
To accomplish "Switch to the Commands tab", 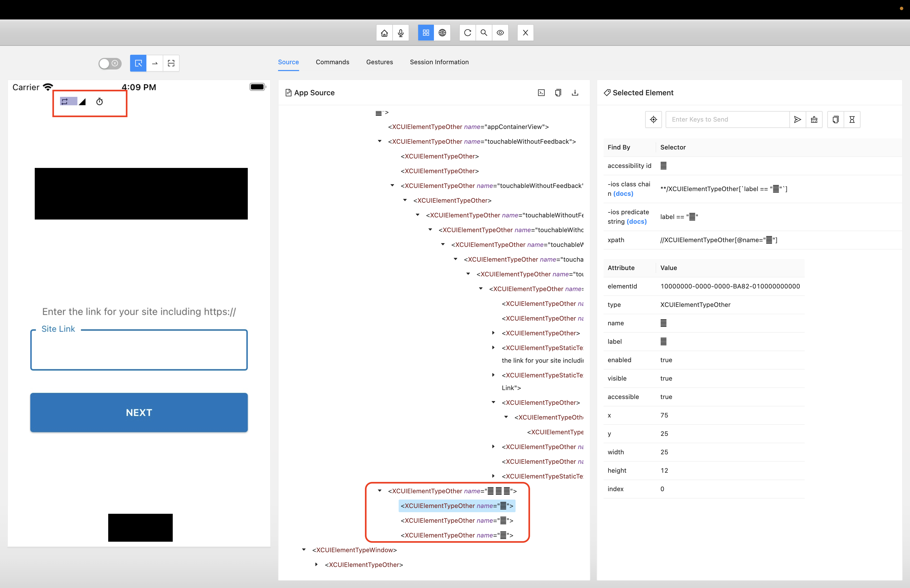I will point(332,62).
